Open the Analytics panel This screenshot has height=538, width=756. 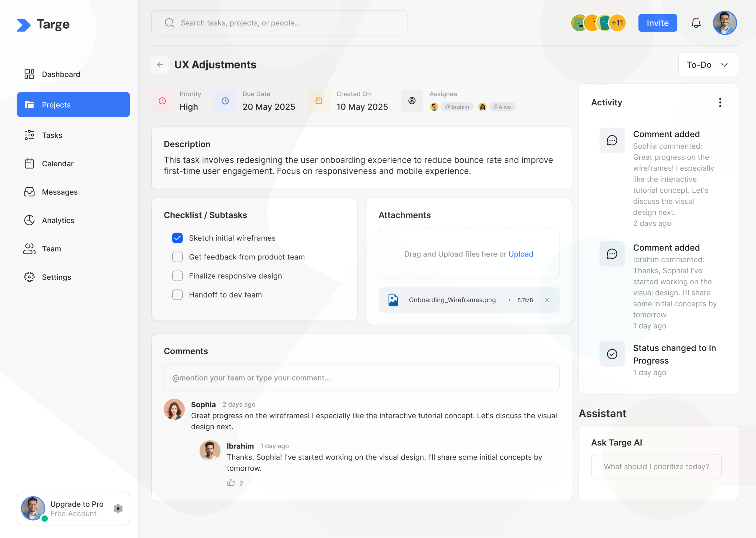point(58,220)
